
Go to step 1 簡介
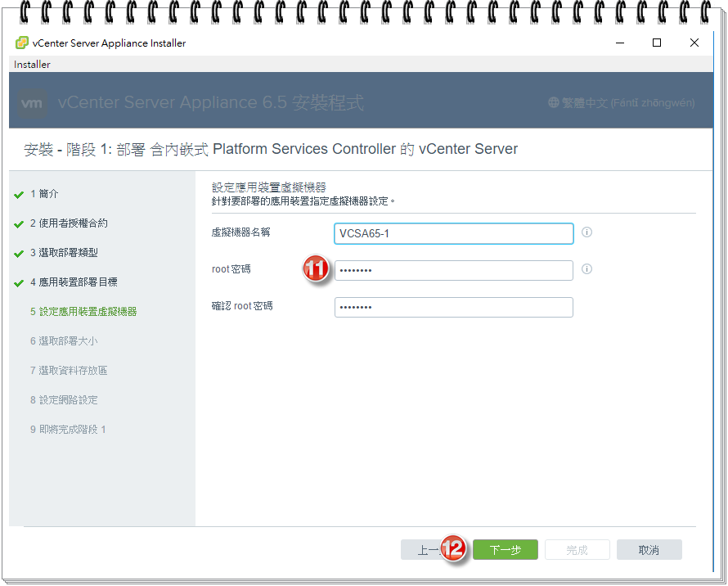[44, 194]
